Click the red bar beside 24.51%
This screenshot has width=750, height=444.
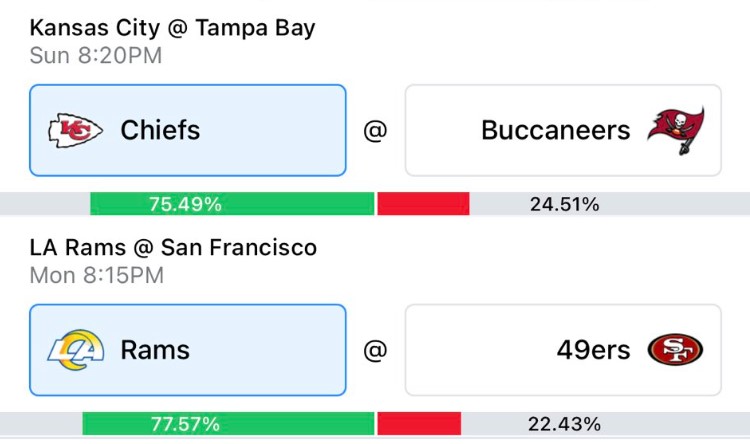[x=423, y=204]
